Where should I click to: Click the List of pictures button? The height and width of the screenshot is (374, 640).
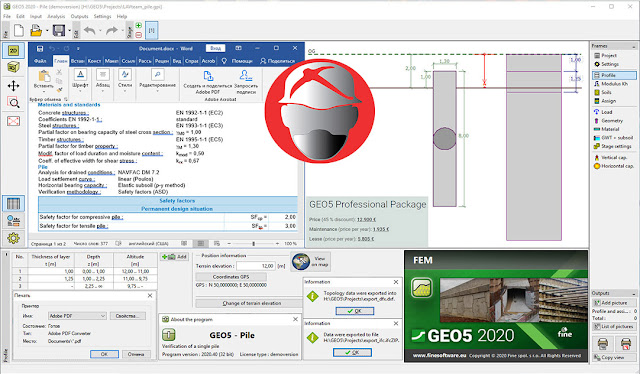click(x=614, y=327)
